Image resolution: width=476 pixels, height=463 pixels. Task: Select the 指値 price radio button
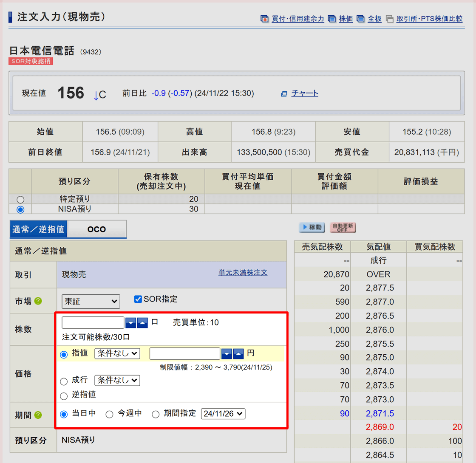64,355
